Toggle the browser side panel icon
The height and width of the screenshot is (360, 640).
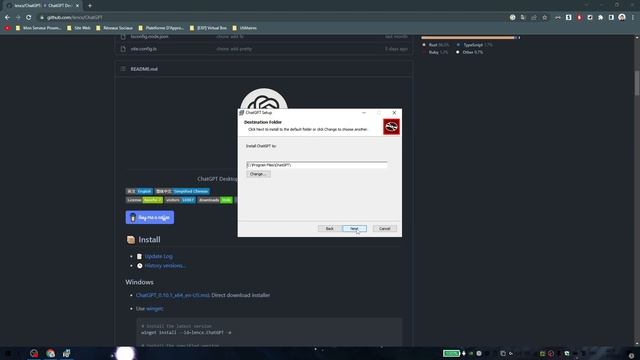(x=611, y=18)
